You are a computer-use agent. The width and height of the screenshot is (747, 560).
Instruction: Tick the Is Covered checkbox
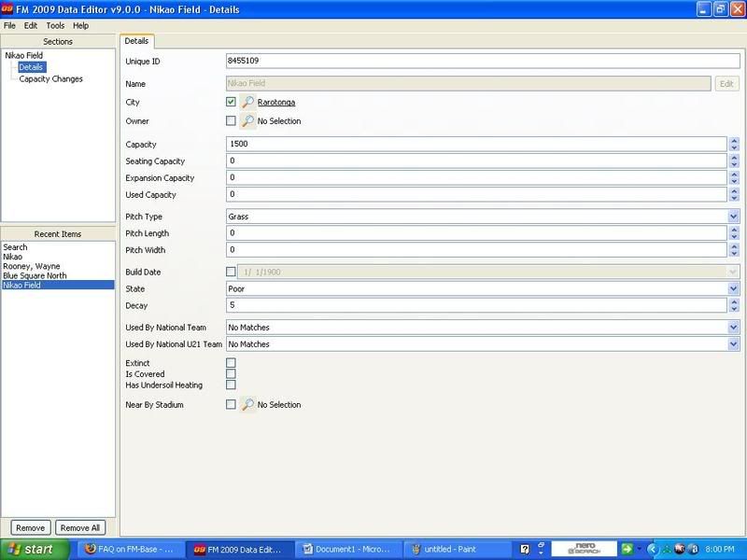point(231,374)
